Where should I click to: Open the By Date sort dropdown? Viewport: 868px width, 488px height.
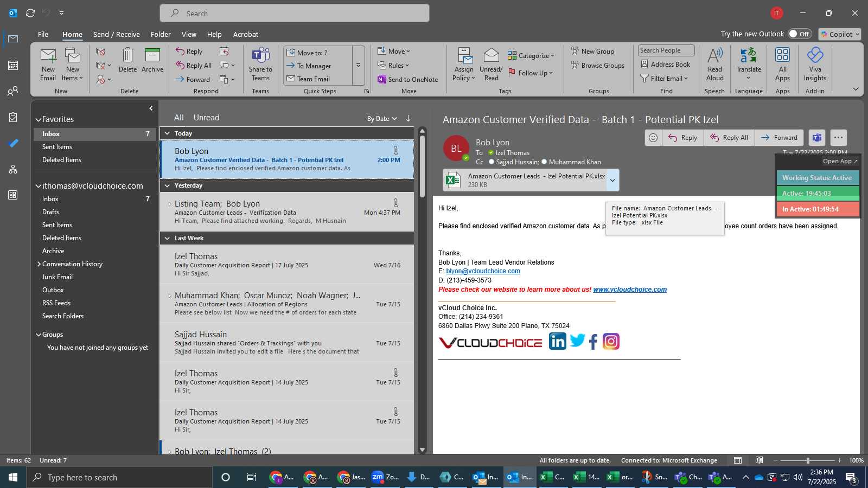point(382,118)
